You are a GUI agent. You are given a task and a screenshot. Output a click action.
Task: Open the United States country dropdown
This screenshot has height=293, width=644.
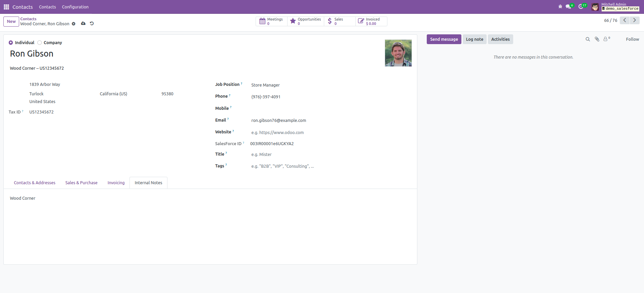click(102, 102)
